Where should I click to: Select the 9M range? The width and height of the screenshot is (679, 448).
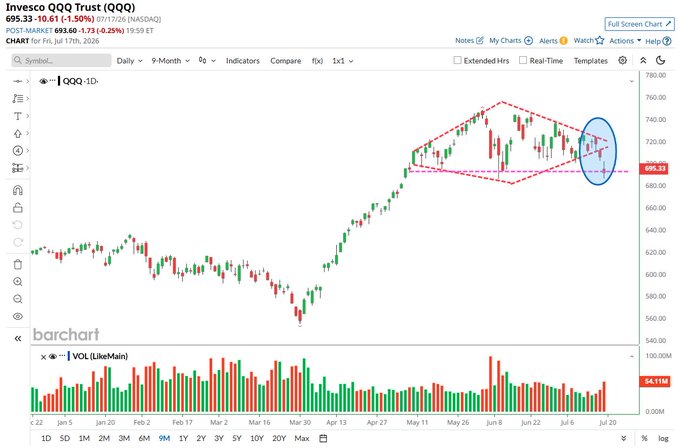(x=164, y=438)
